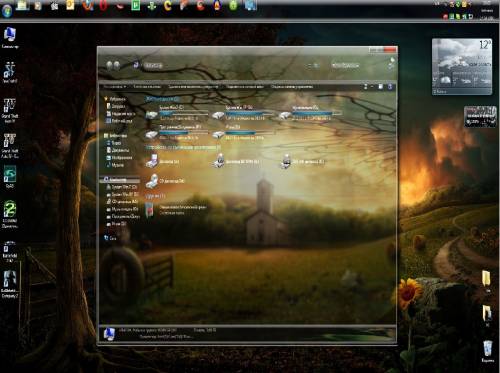Click the help question mark icon
This screenshot has height=373, width=500.
390,87
